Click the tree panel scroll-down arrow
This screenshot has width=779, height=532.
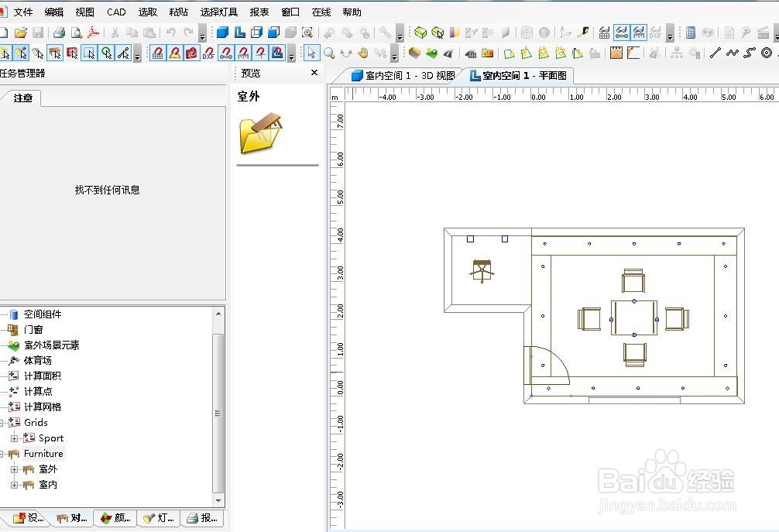coord(218,500)
